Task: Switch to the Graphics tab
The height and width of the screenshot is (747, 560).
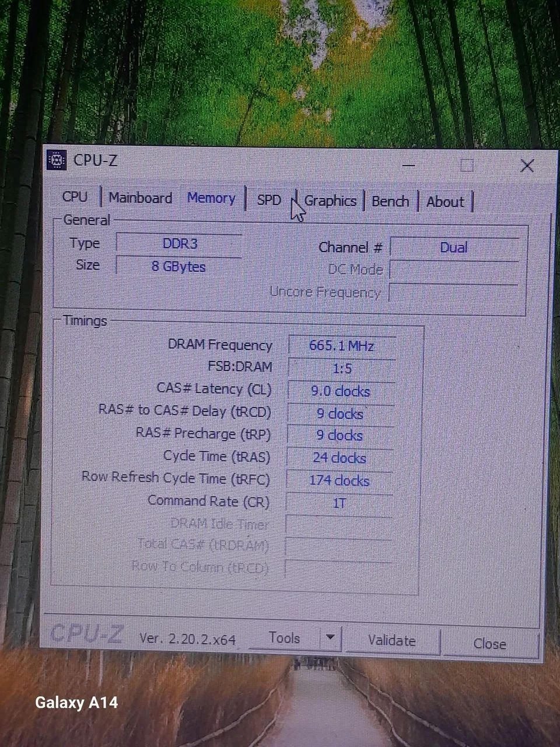Action: tap(330, 201)
